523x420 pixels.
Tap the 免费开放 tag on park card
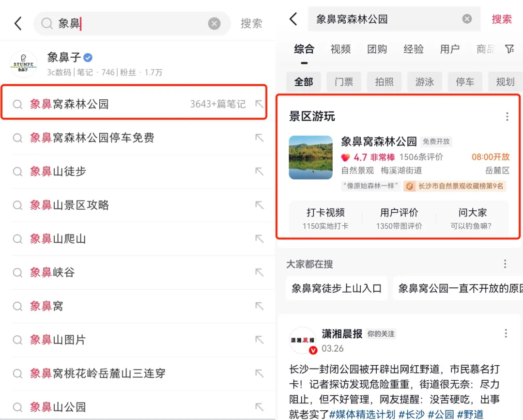click(436, 141)
